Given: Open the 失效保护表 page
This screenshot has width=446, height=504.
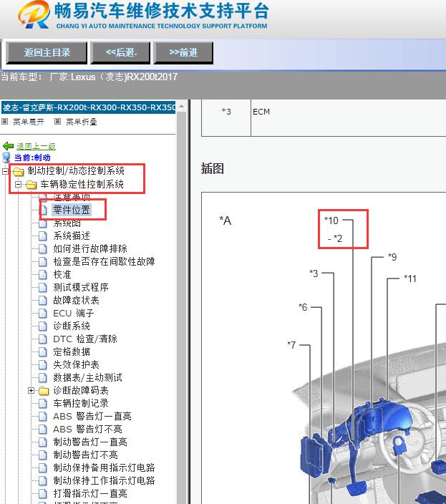Looking at the screenshot, I should click(76, 364).
